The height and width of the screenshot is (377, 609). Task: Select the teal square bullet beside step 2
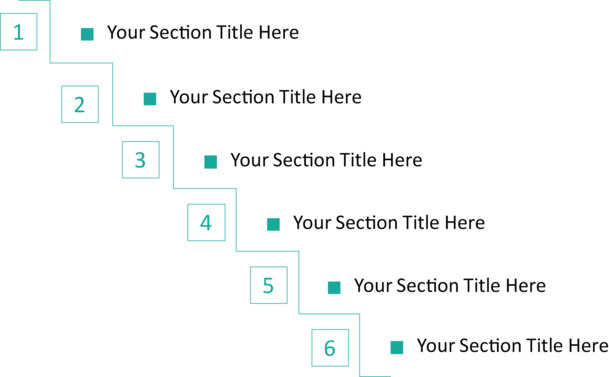(150, 99)
